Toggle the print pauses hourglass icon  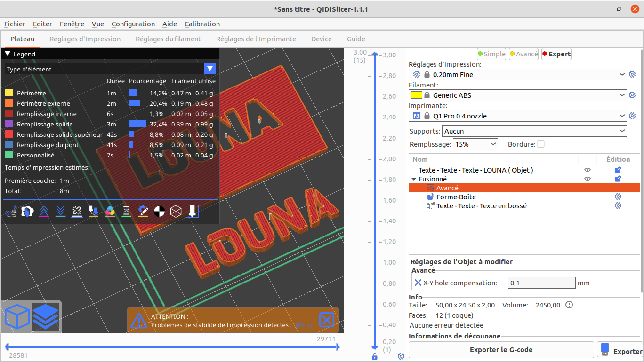pyautogui.click(x=127, y=212)
